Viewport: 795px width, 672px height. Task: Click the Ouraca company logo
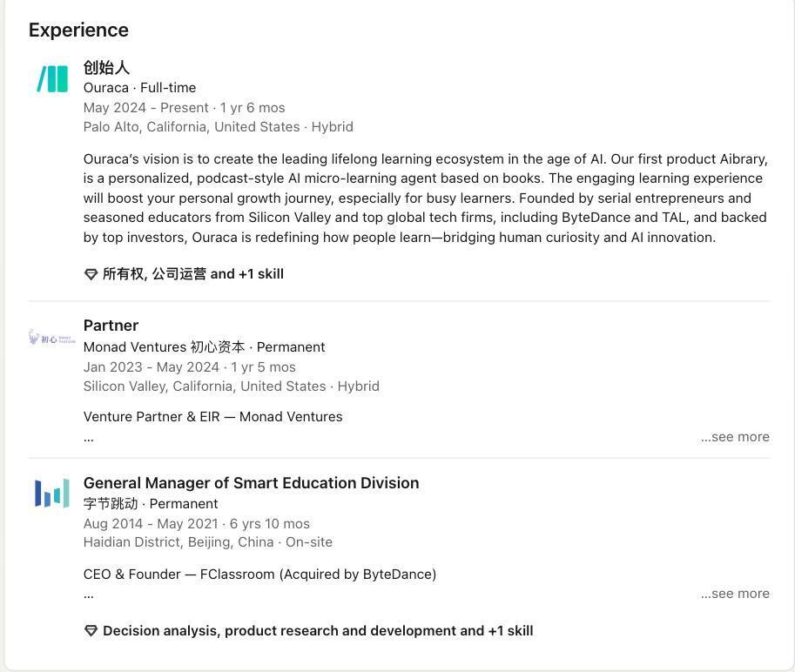point(52,78)
